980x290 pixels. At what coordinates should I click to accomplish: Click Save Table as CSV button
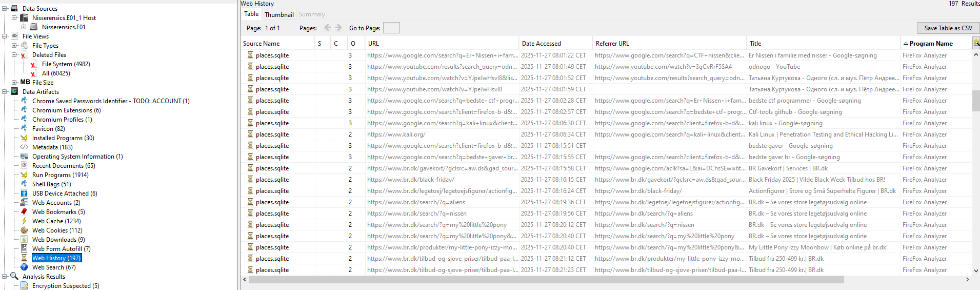pyautogui.click(x=948, y=28)
